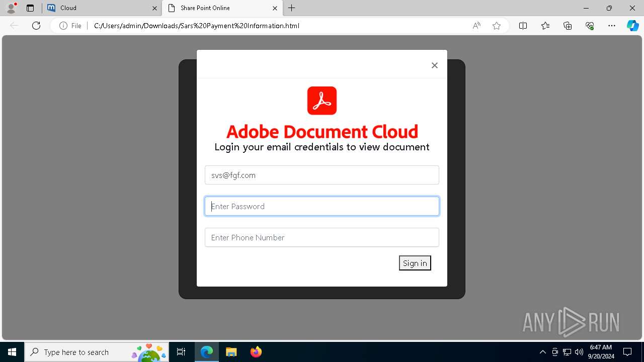This screenshot has width=644, height=362.
Task: Open the Read aloud icon
Action: tap(476, 26)
